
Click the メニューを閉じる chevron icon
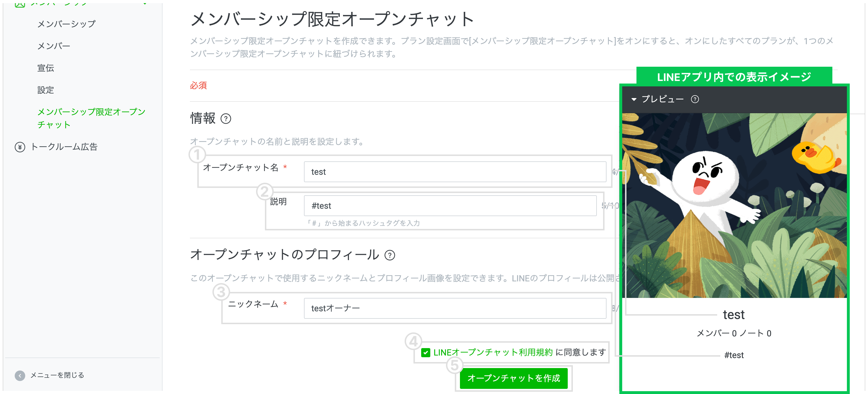click(20, 375)
